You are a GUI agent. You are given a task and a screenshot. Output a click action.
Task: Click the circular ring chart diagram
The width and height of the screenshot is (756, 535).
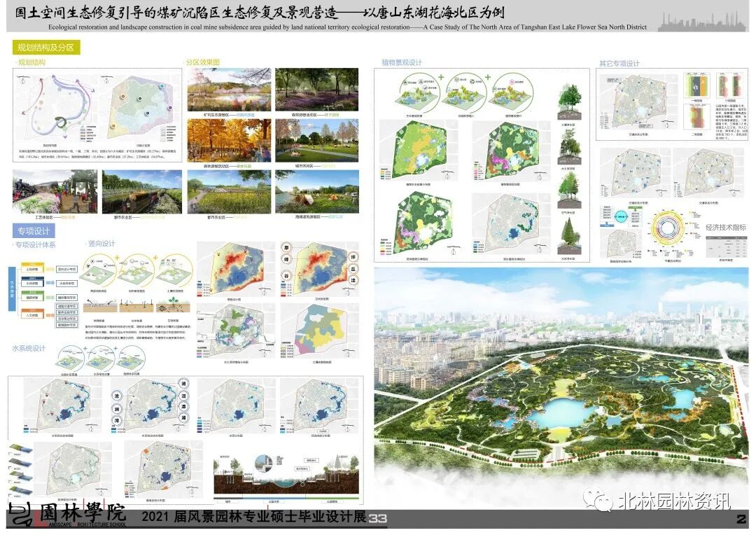[668, 229]
